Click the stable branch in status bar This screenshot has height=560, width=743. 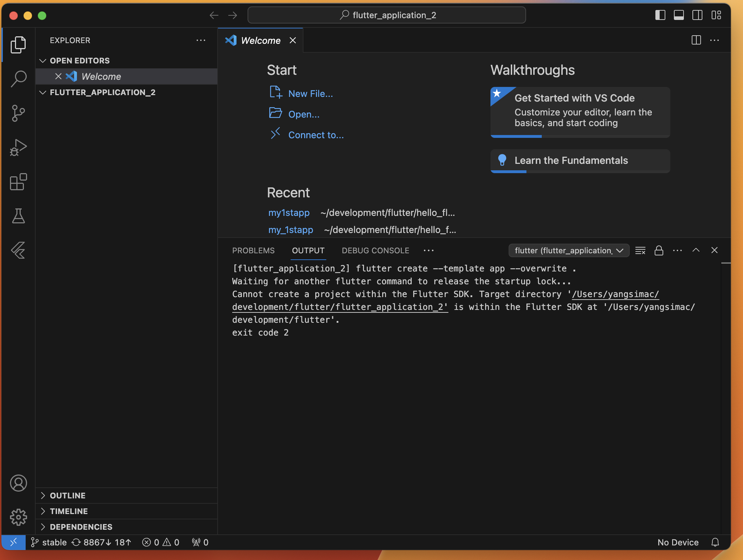pos(49,542)
